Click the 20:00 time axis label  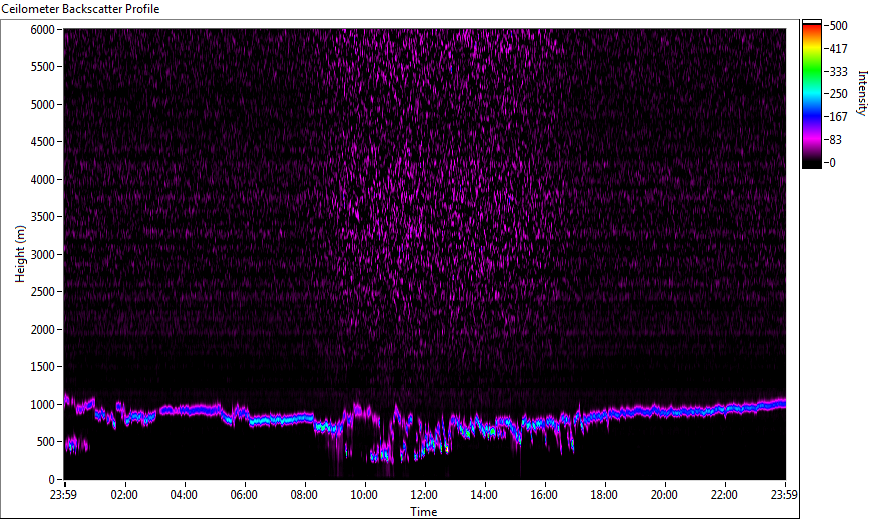point(664,495)
